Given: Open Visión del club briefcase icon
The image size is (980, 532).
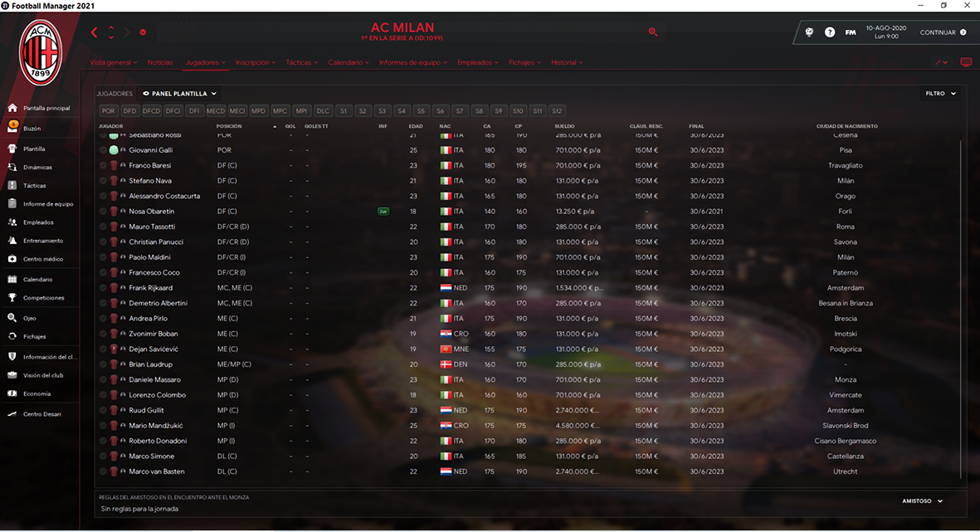Looking at the screenshot, I should click(x=12, y=375).
